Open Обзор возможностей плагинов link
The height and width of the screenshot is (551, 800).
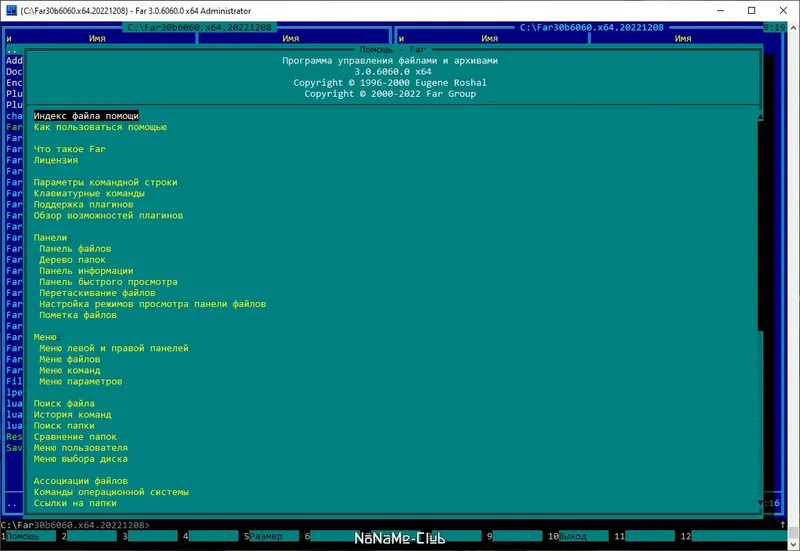[x=108, y=215]
